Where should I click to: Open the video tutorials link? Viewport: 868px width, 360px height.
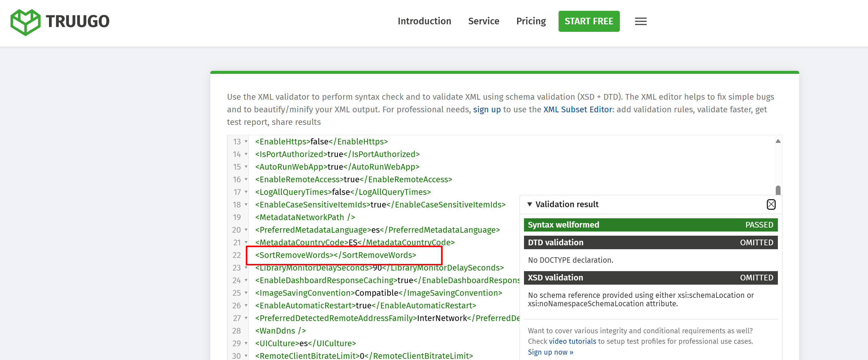572,341
